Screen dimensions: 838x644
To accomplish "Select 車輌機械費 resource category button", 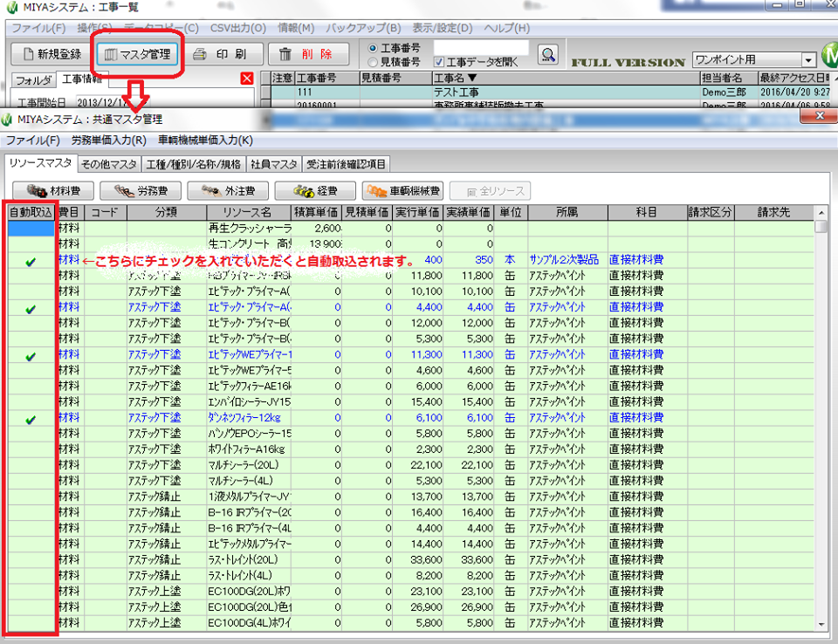I will coord(403,191).
